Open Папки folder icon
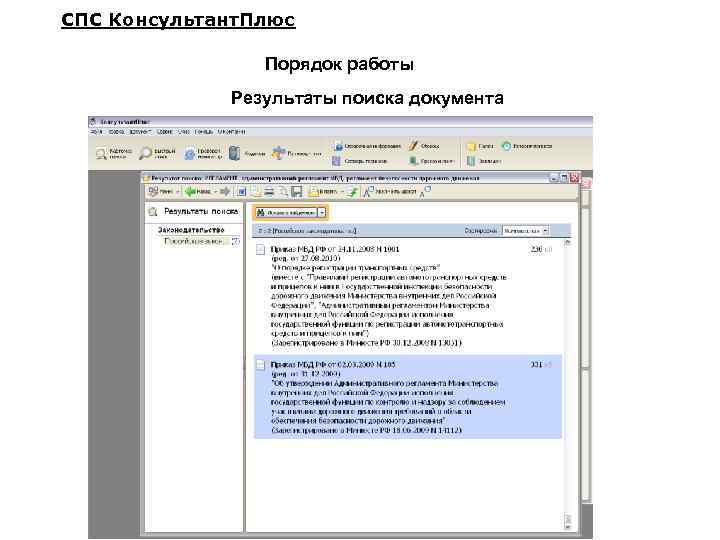The image size is (720, 540). coord(471,146)
